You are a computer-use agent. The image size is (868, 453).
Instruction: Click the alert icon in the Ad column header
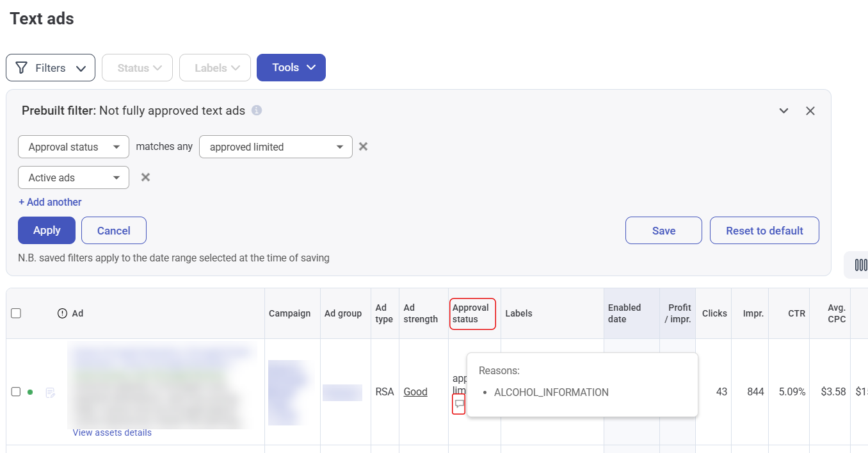pos(62,313)
